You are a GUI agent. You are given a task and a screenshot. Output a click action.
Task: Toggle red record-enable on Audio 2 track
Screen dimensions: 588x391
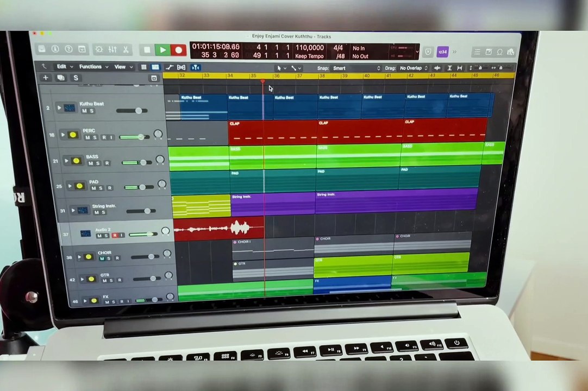(x=115, y=236)
